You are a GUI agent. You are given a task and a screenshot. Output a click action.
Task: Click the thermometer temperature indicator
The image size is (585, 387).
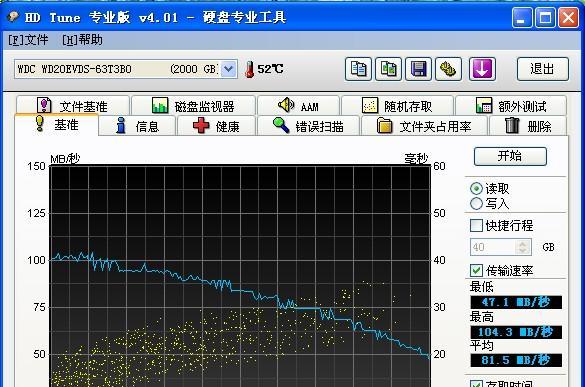coord(263,69)
